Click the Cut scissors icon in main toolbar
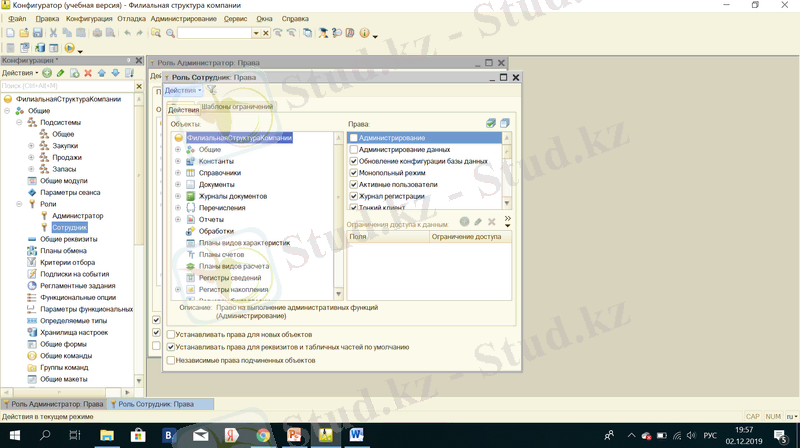This screenshot has height=448, width=800. pos(53,33)
